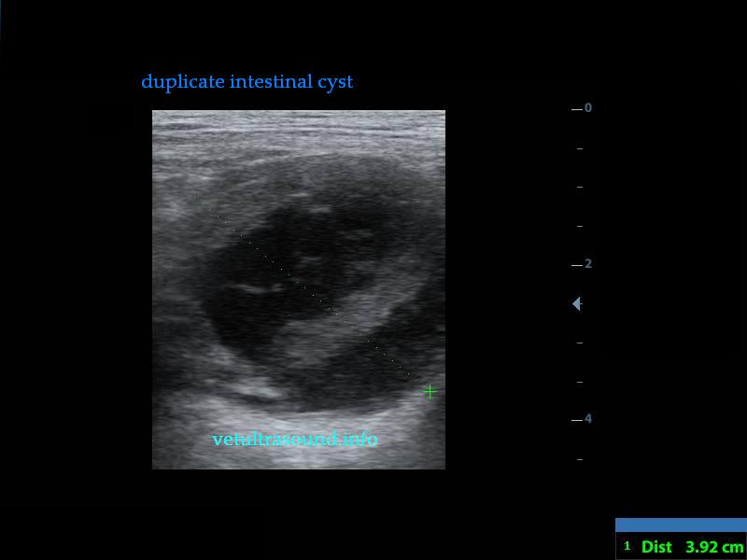The image size is (747, 560).
Task: Select the Dist 3.92 cm measurement readout
Action: pos(684,547)
